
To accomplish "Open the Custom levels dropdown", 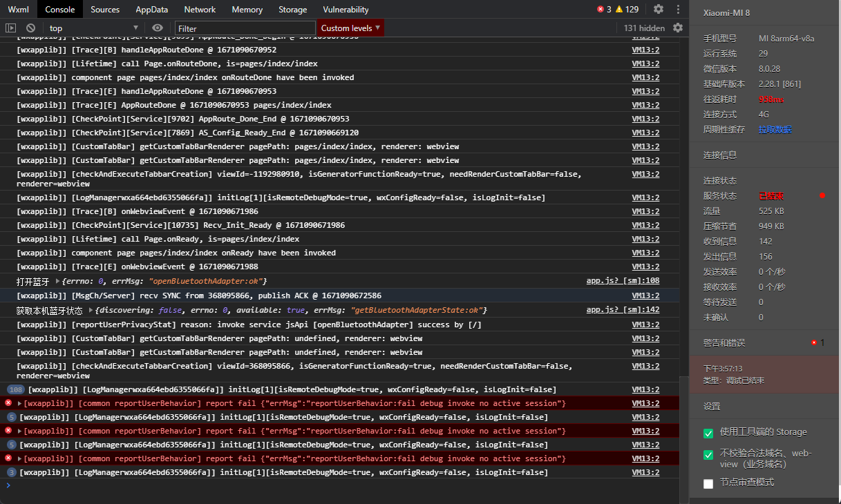I will [x=351, y=28].
